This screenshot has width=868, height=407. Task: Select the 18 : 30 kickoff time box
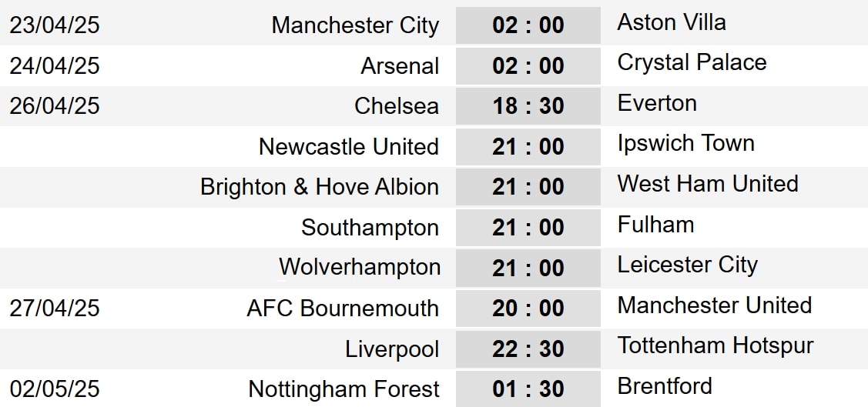pyautogui.click(x=528, y=106)
